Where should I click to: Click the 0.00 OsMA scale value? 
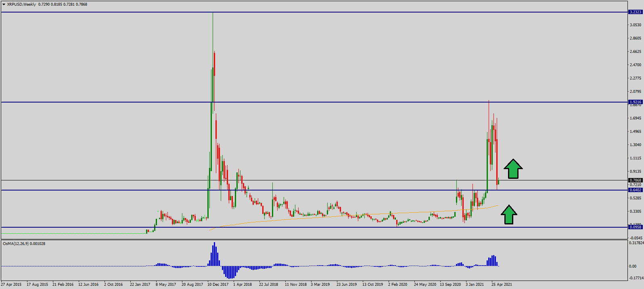pos(633,266)
